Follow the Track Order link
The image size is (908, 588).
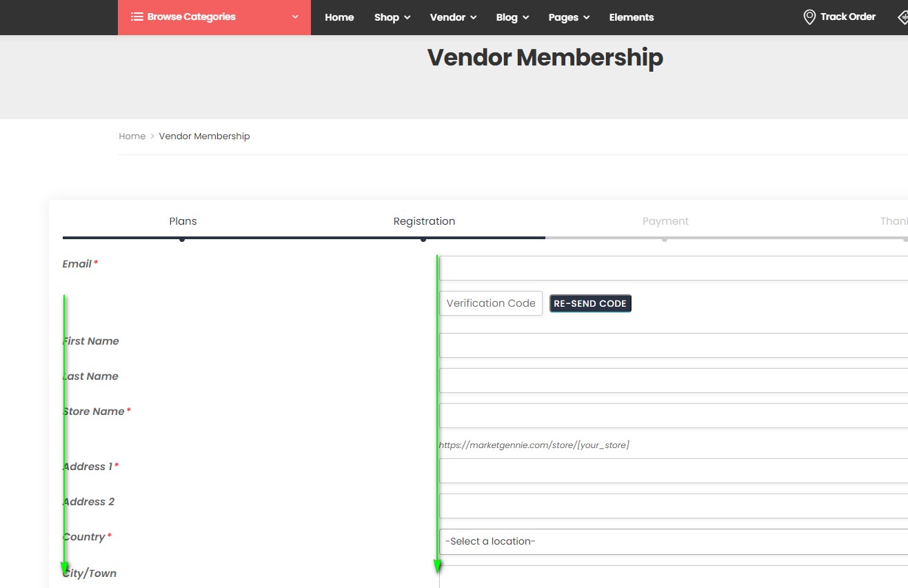pyautogui.click(x=848, y=17)
